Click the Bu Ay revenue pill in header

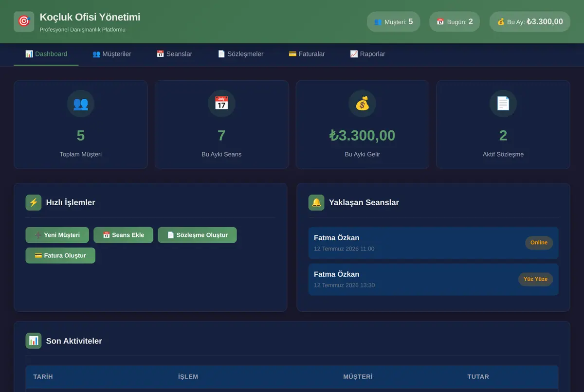point(529,22)
